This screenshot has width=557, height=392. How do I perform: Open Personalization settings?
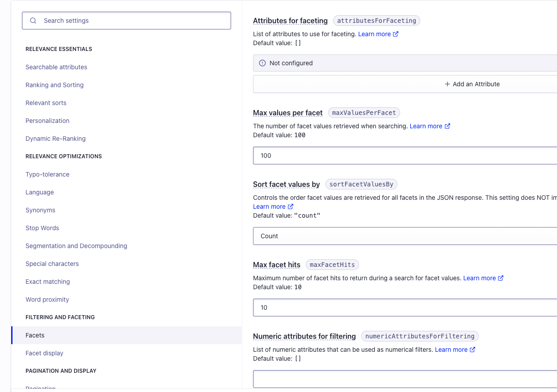coord(47,121)
